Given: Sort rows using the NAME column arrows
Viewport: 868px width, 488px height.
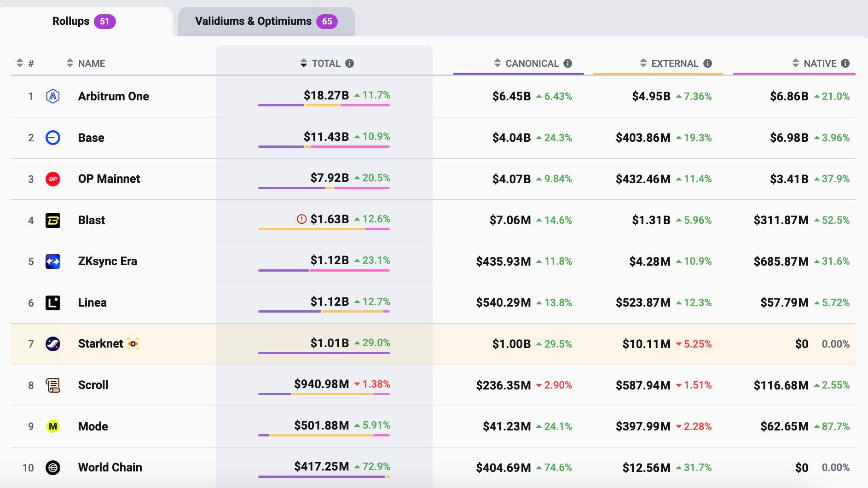Looking at the screenshot, I should [69, 64].
